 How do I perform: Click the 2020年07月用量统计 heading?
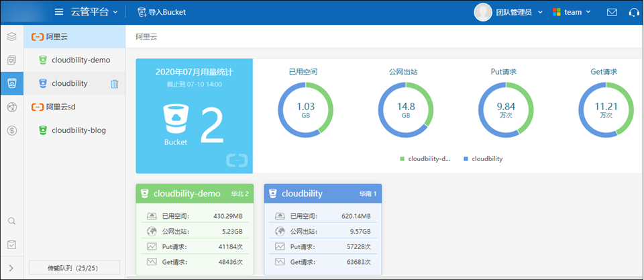coord(195,73)
